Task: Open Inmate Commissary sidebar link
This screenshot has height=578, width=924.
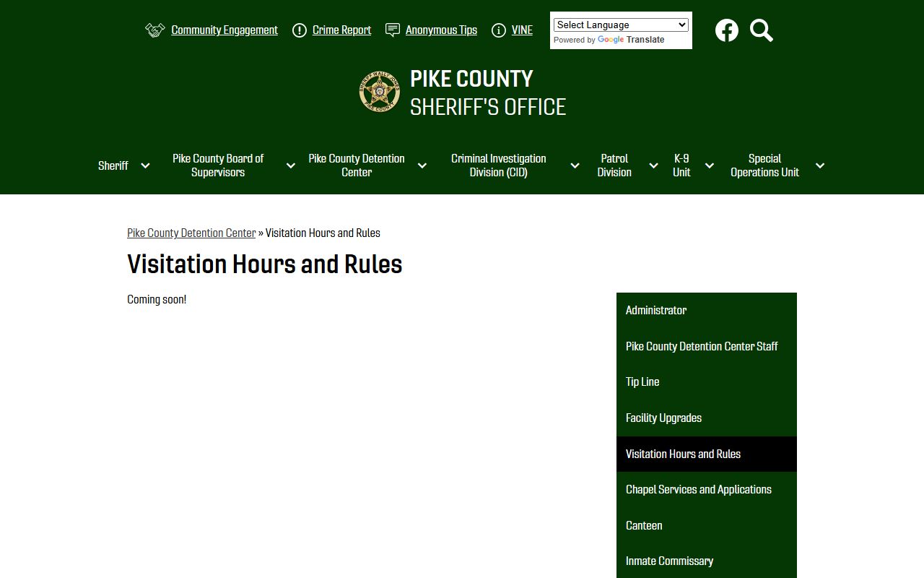Action: pyautogui.click(x=707, y=561)
